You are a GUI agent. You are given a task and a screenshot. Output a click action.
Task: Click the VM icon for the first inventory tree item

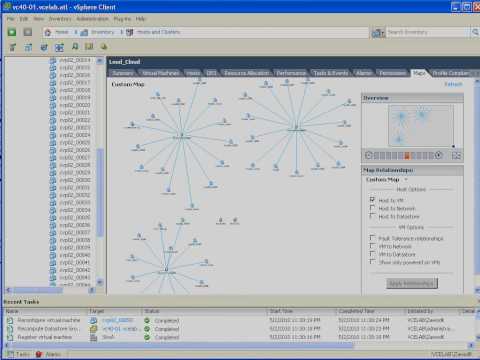53,60
